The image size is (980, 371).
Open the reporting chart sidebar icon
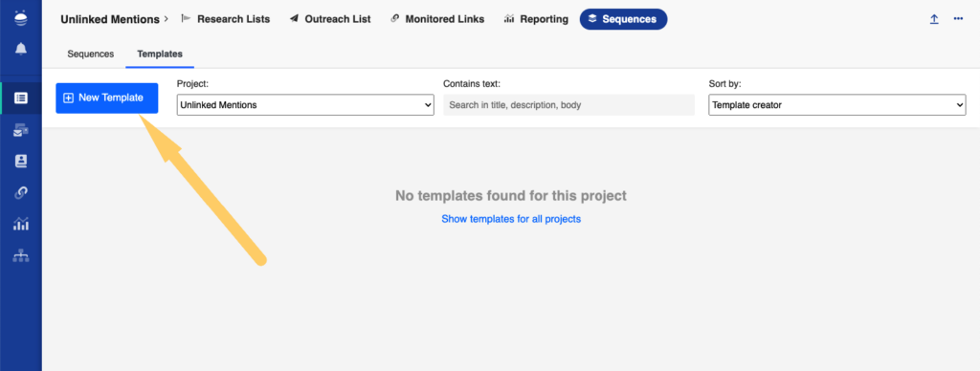click(21, 224)
